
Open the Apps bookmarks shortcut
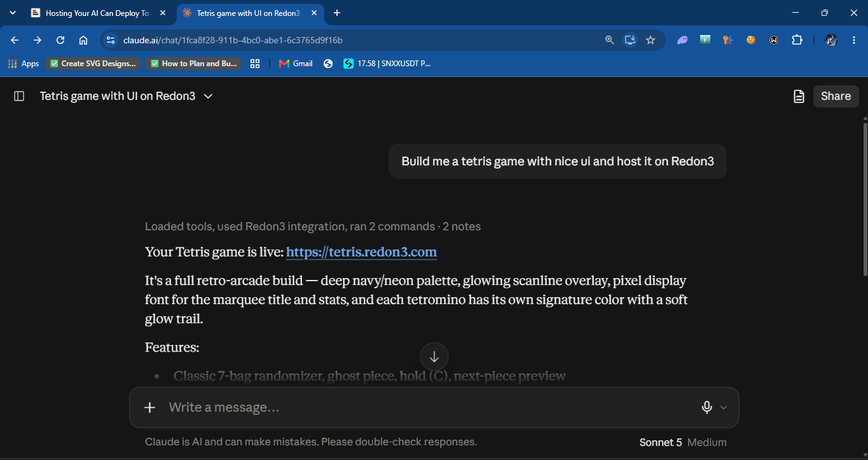pyautogui.click(x=24, y=64)
